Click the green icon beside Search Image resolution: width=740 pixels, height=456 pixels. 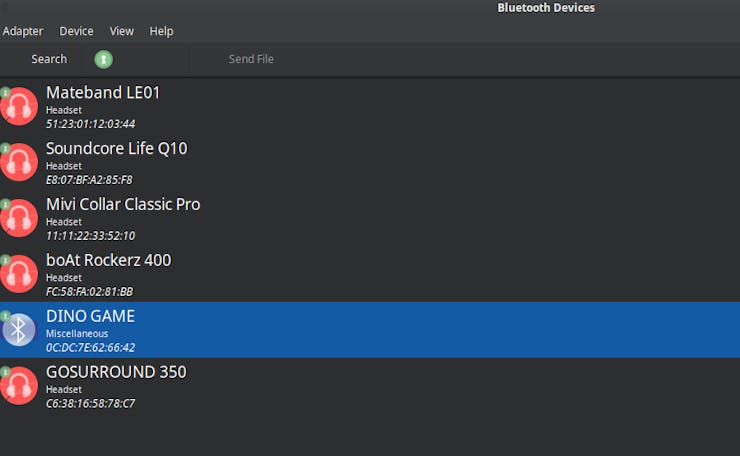coord(103,59)
